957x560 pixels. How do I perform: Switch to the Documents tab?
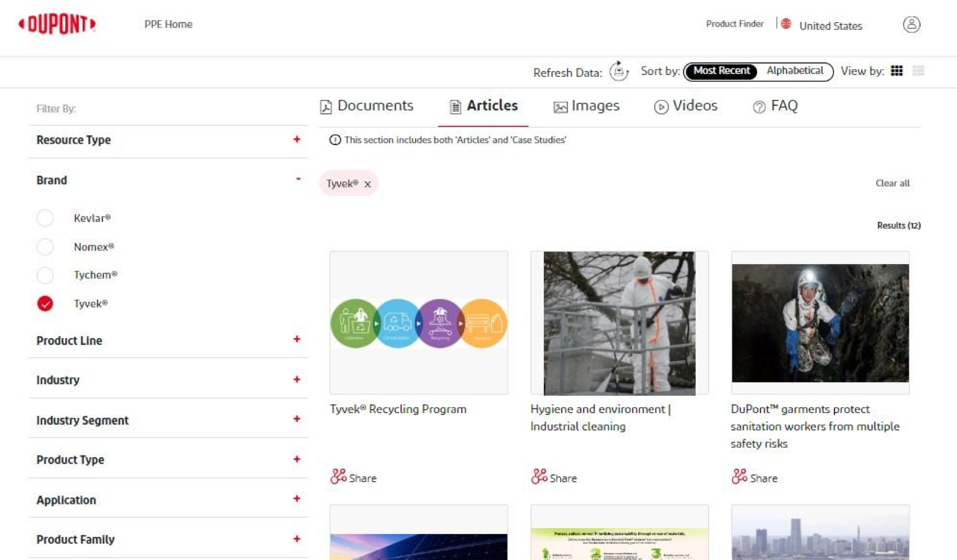tap(367, 106)
